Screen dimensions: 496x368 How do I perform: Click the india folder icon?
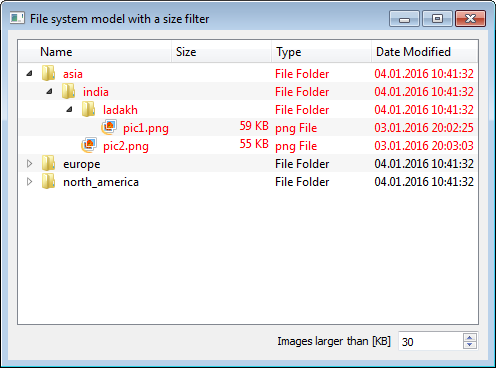coord(69,91)
